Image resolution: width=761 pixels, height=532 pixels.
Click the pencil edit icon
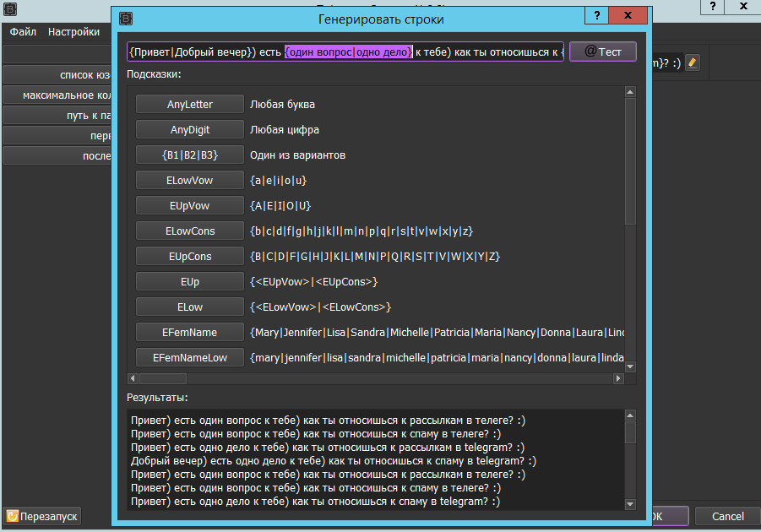tap(693, 62)
